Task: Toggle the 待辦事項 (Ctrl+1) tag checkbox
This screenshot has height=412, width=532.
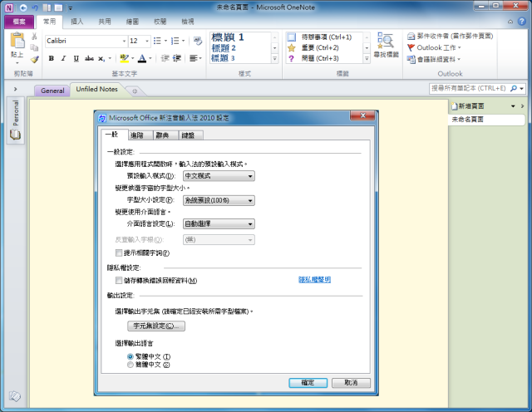Action: 292,37
